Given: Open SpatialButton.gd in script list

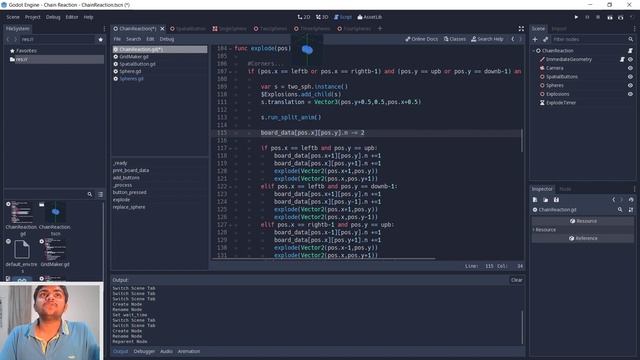Looking at the screenshot, I should (x=160, y=64).
